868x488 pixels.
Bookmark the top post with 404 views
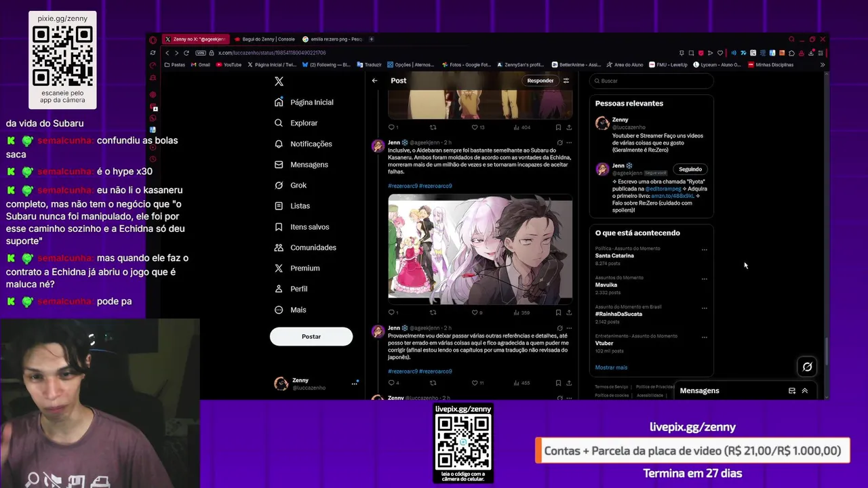[558, 127]
